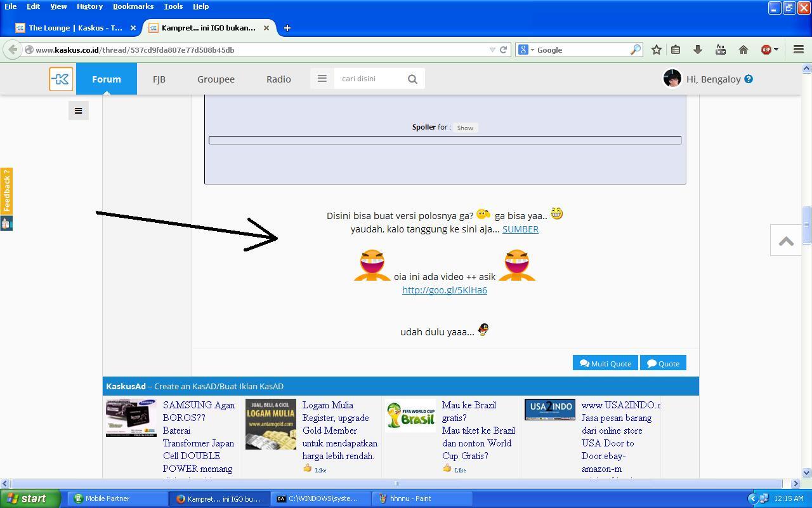Click Quote button
The width and height of the screenshot is (812, 508).
[x=663, y=363]
